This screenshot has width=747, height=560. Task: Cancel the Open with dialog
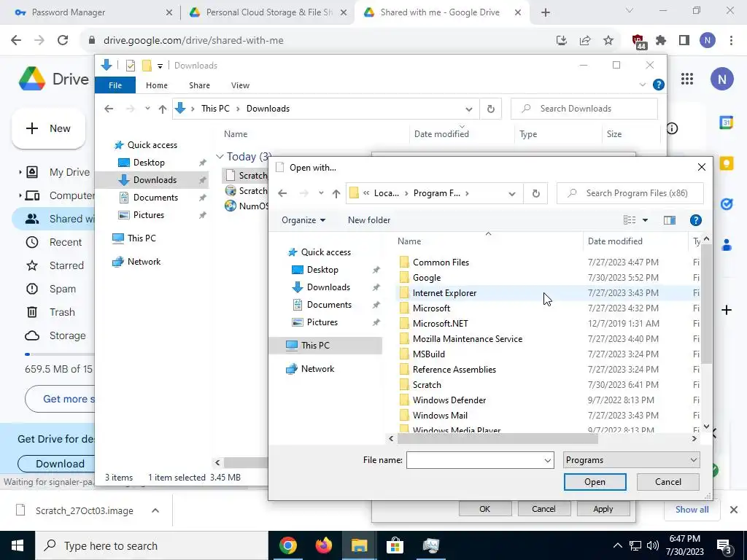(668, 481)
